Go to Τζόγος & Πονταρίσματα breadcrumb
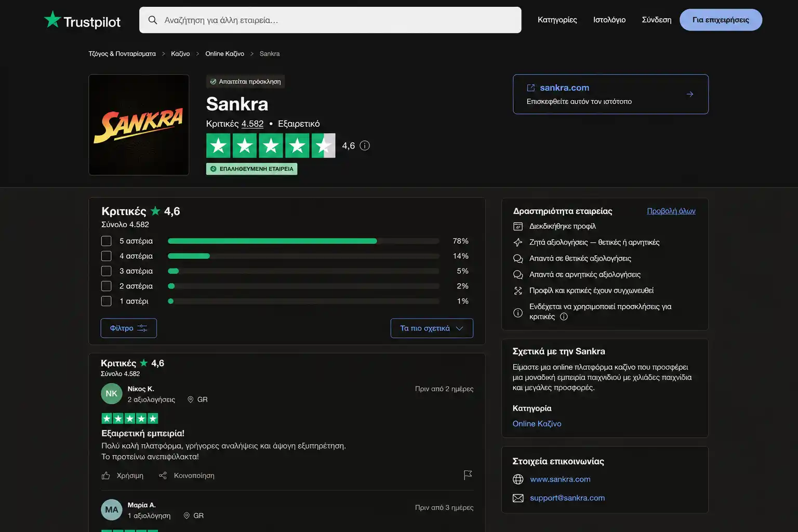 (x=122, y=54)
